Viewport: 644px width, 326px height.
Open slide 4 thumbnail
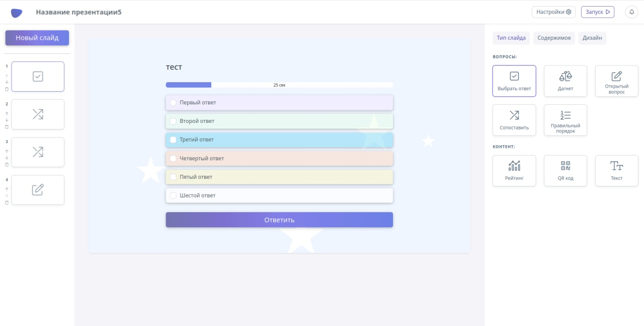[x=38, y=190]
